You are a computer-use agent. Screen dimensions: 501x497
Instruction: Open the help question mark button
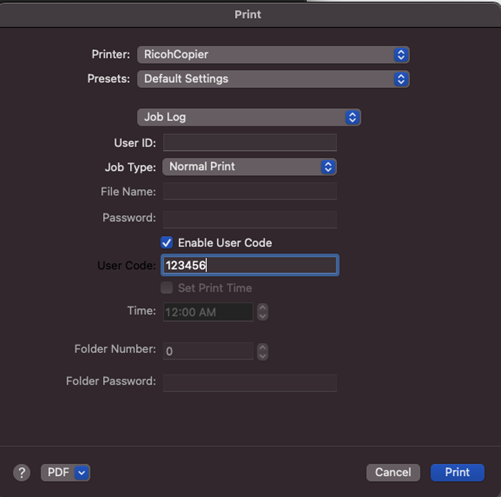[x=22, y=473]
